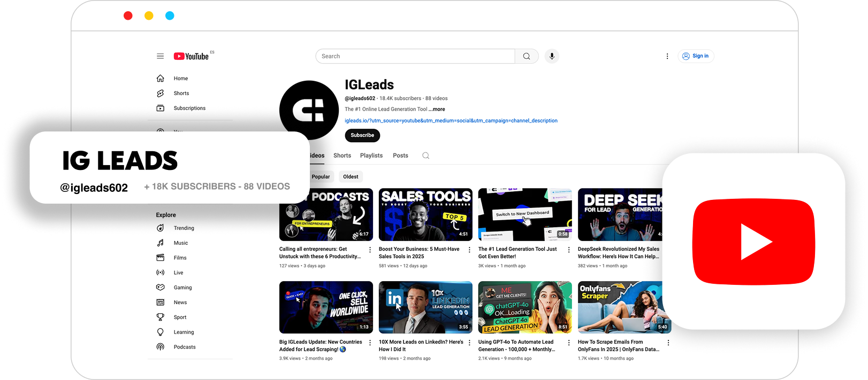
Task: Open title 'DeepSeek Revolutionized My Sales Workflow'
Action: click(x=619, y=253)
